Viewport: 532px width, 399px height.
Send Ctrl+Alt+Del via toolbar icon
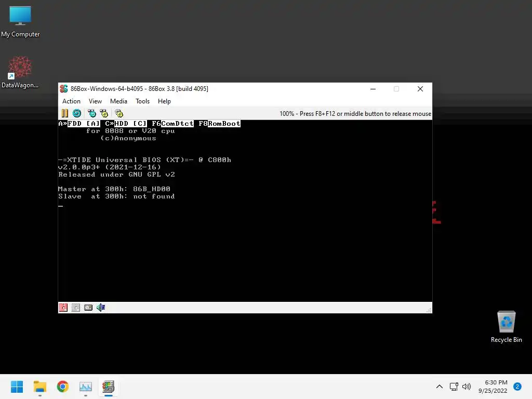[x=92, y=113]
